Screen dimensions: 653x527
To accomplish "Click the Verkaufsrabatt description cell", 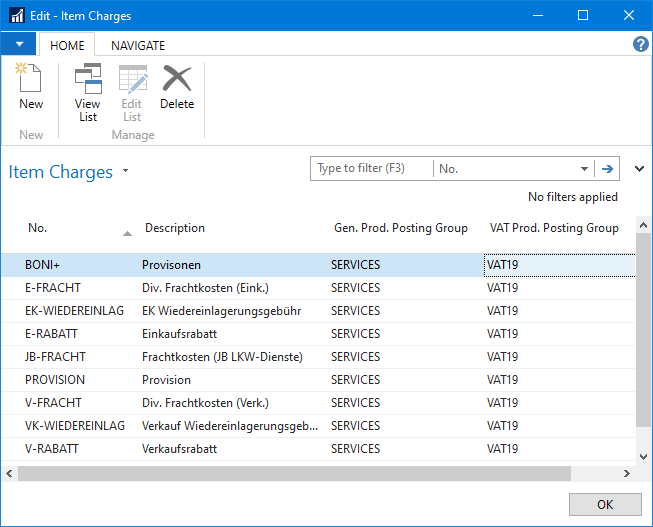I will tap(179, 449).
